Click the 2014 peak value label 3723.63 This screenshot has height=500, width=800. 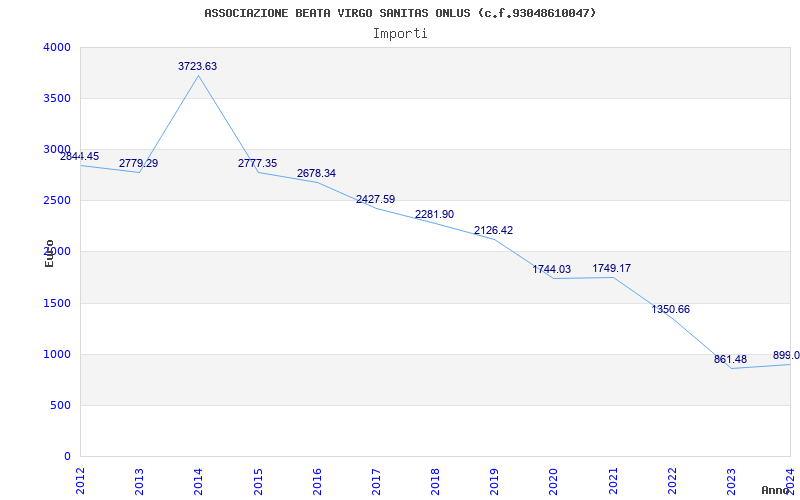(x=197, y=67)
